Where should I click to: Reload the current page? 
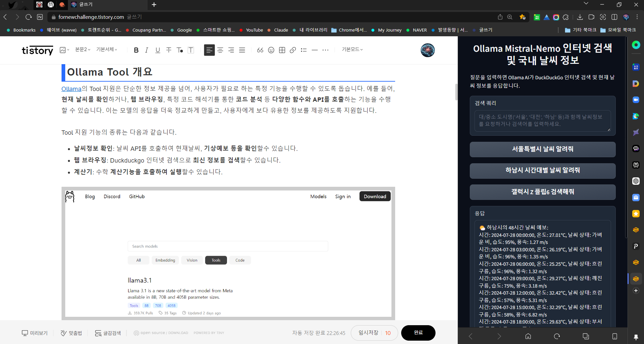29,17
